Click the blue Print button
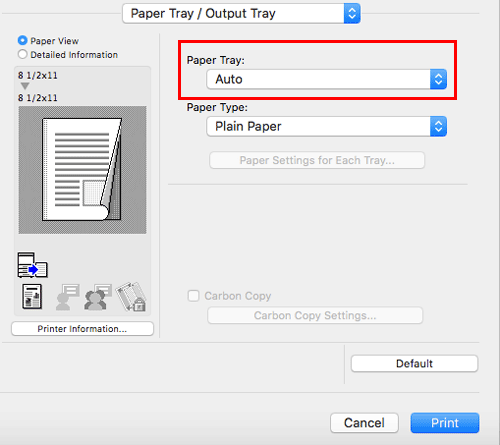500x445 pixels. pos(445,423)
